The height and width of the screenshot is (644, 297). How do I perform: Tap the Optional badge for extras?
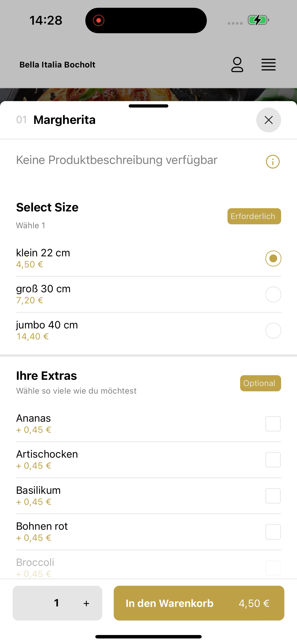coord(260,383)
